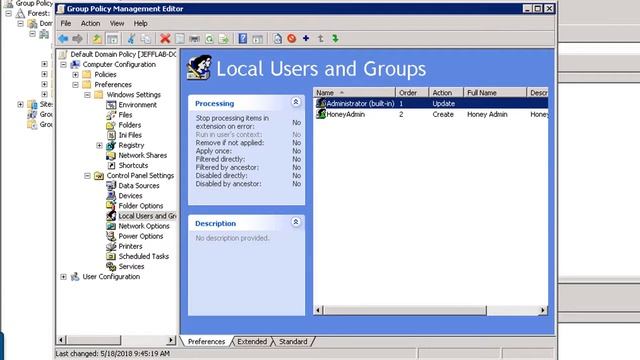
Task: Expand the Registry node
Action: click(x=99, y=145)
